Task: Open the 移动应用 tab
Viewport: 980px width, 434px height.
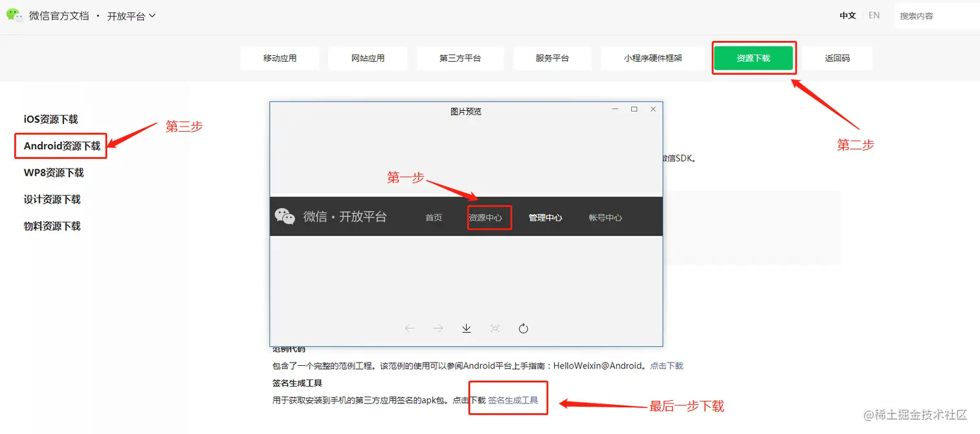Action: (280, 58)
